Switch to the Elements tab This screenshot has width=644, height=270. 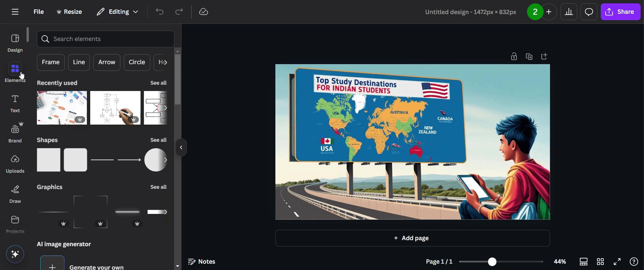[x=15, y=73]
